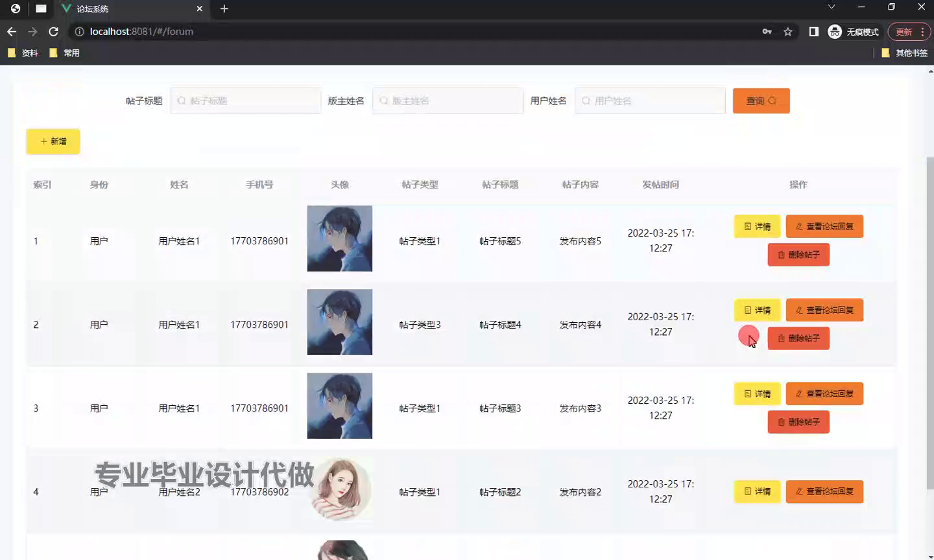Select cell 发布内容4
The height and width of the screenshot is (560, 934).
tap(581, 325)
